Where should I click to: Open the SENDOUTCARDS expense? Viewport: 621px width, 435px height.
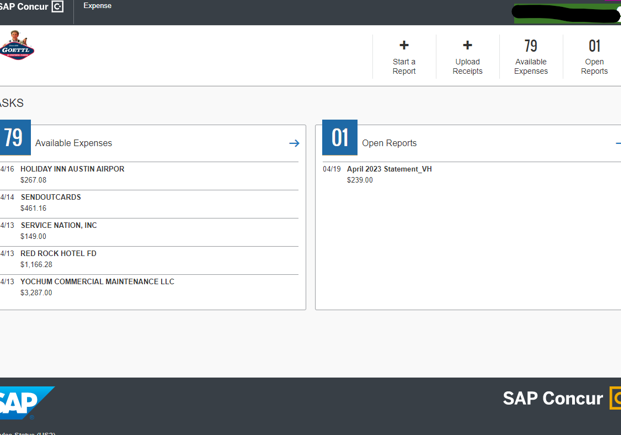pyautogui.click(x=149, y=202)
